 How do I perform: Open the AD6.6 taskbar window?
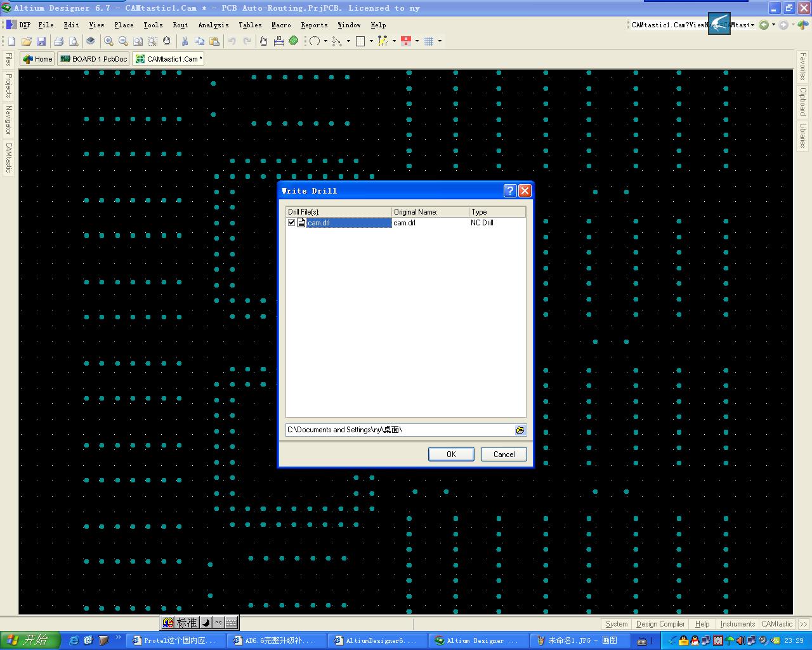tap(277, 640)
